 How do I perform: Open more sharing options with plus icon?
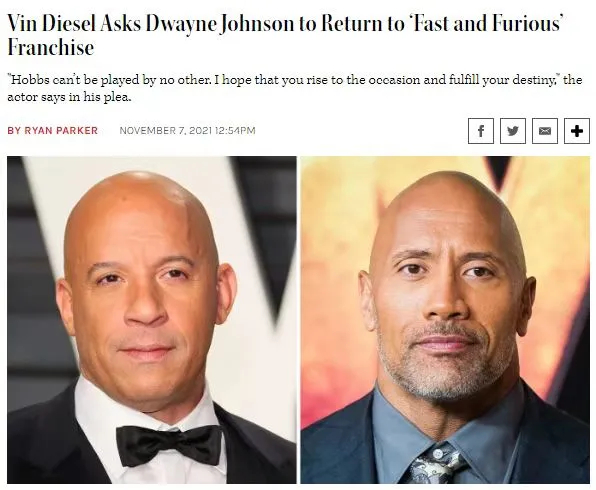click(577, 131)
